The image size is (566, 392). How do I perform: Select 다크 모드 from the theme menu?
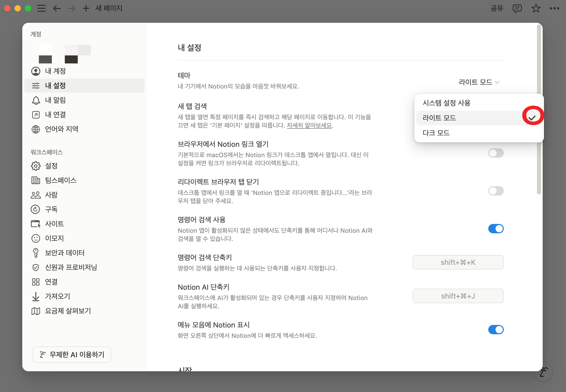click(436, 133)
